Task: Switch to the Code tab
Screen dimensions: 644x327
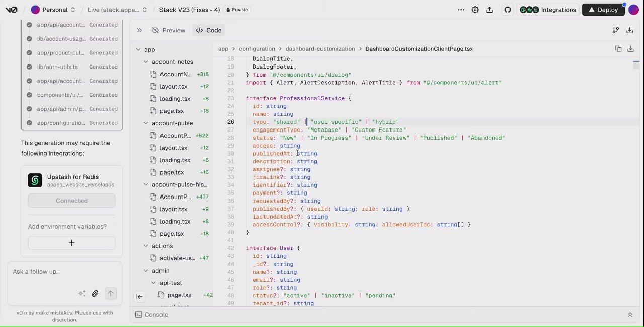Action: click(x=209, y=30)
